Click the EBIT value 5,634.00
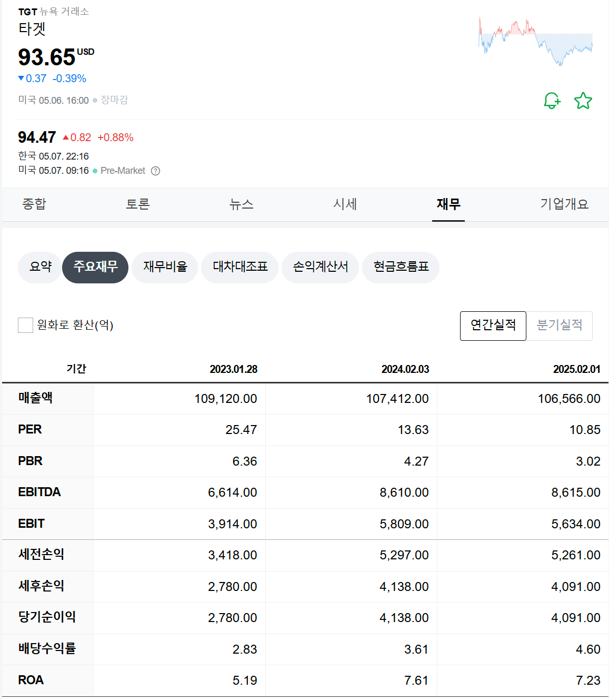This screenshot has height=700, width=609. 576,524
